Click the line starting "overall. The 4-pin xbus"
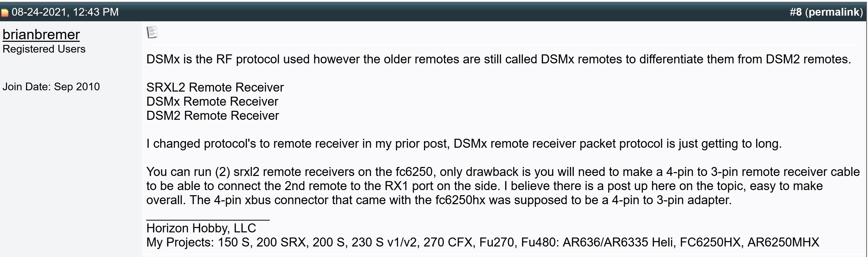The height and width of the screenshot is (257, 868). click(439, 200)
